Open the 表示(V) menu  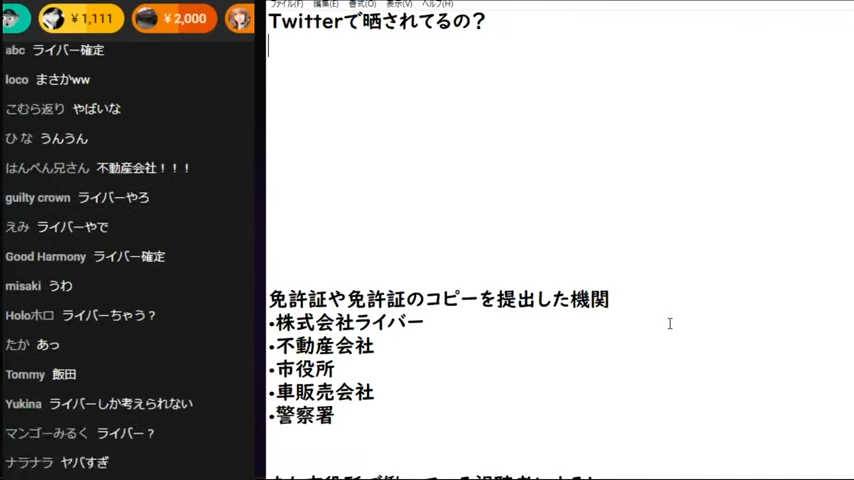tap(399, 4)
